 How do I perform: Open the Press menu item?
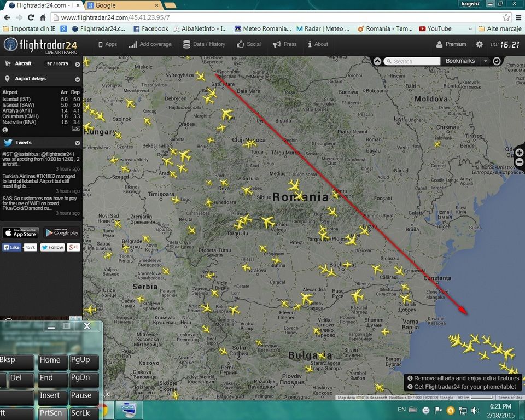(284, 44)
